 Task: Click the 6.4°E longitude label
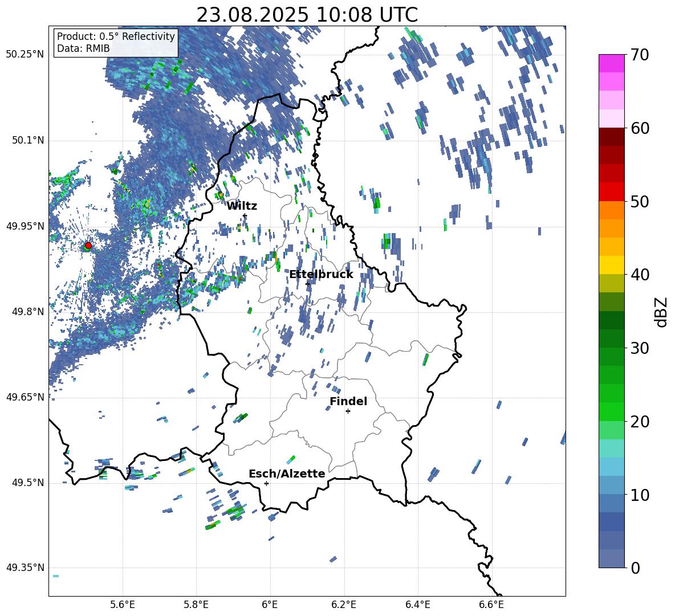[417, 605]
